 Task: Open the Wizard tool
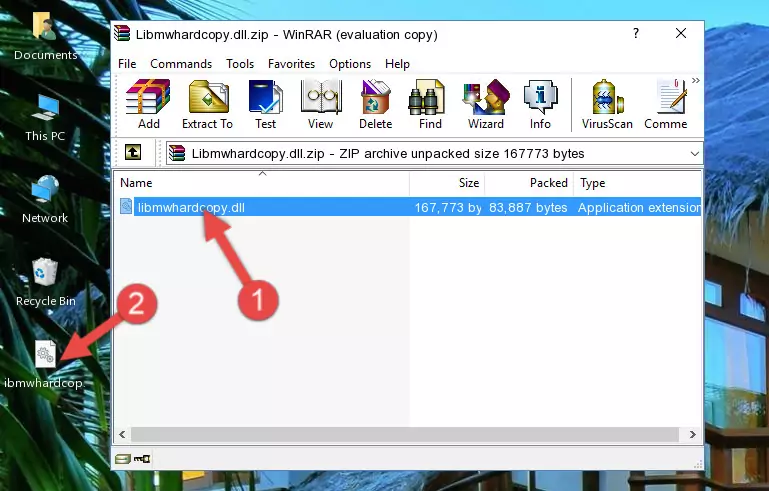[486, 104]
